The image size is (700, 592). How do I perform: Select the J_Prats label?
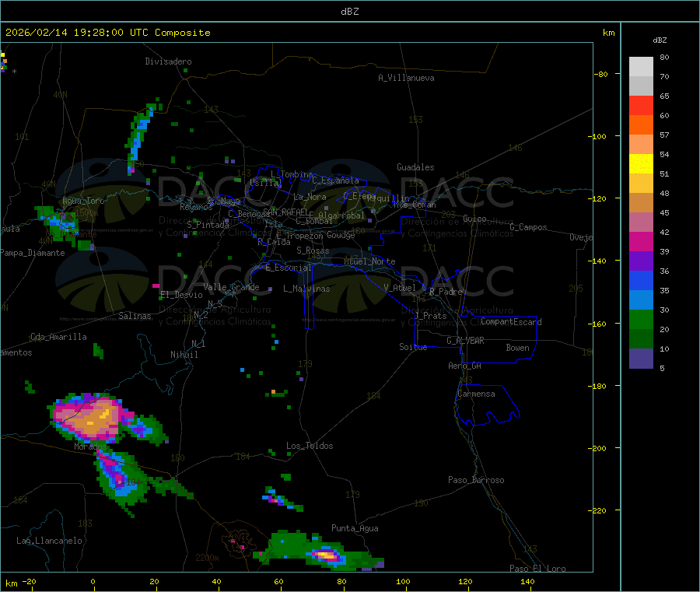(x=431, y=316)
